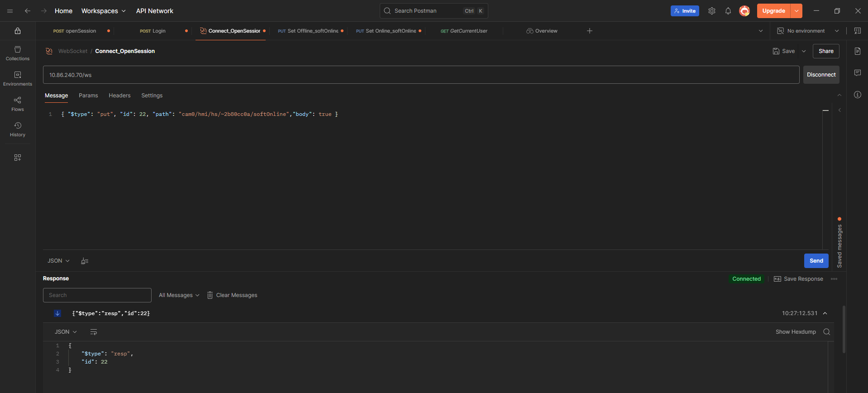Switch to the Overview tab
868x393 pixels.
coord(542,31)
